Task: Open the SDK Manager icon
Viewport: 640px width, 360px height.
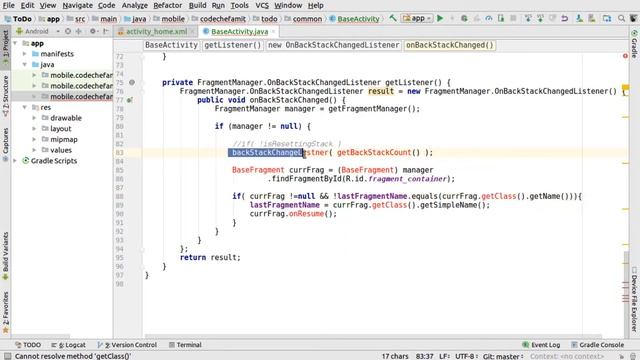Action: pos(591,18)
